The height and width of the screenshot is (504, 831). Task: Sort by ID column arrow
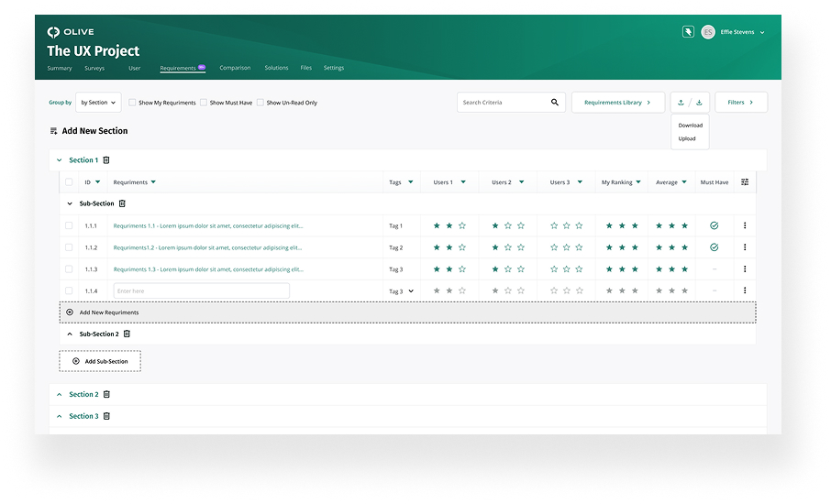click(x=97, y=182)
